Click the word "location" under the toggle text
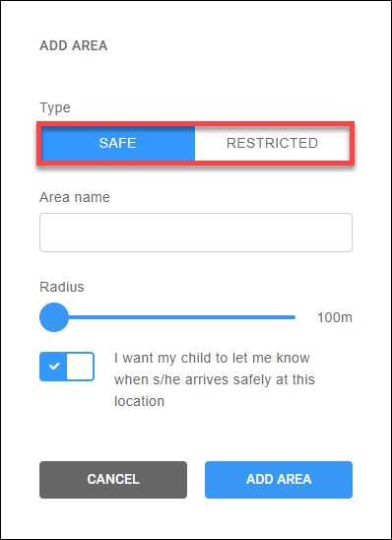The image size is (392, 540). (140, 402)
